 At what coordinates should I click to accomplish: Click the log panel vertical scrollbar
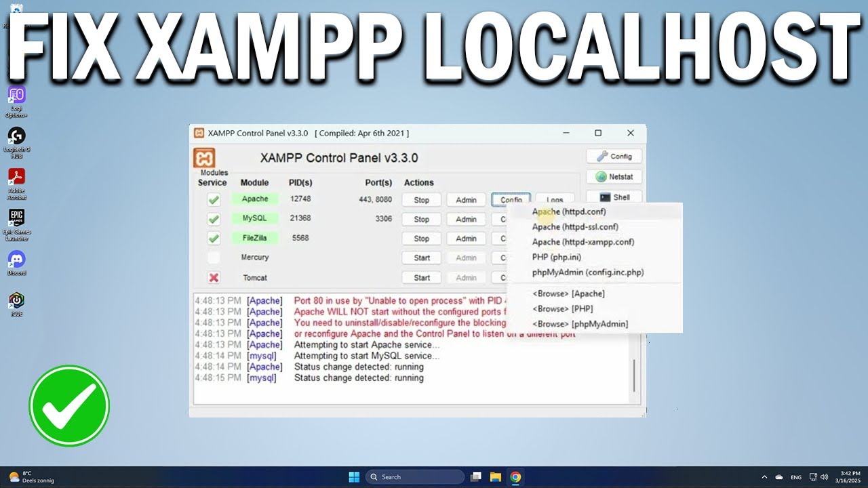(x=635, y=375)
